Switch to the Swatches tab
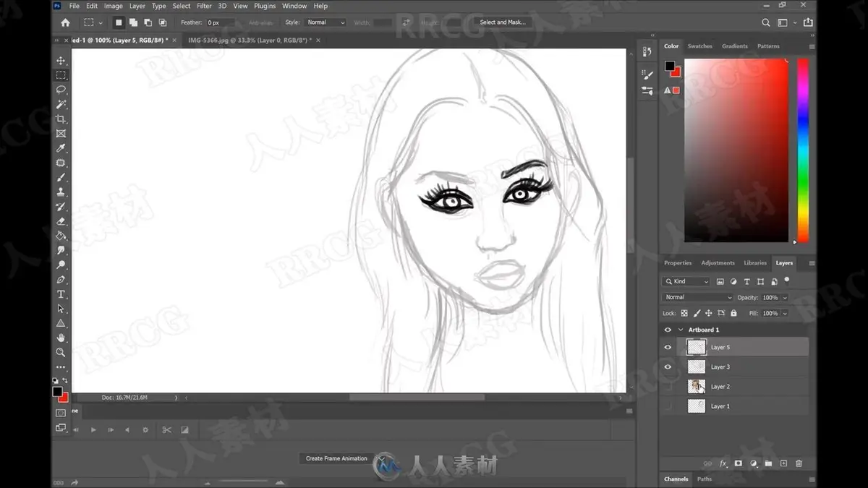Viewport: 868px width, 488px height. (x=699, y=46)
